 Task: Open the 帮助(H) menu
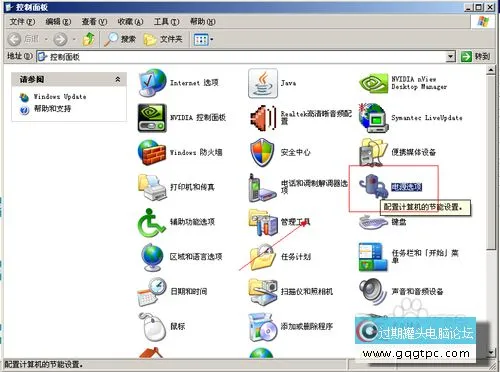(x=202, y=22)
